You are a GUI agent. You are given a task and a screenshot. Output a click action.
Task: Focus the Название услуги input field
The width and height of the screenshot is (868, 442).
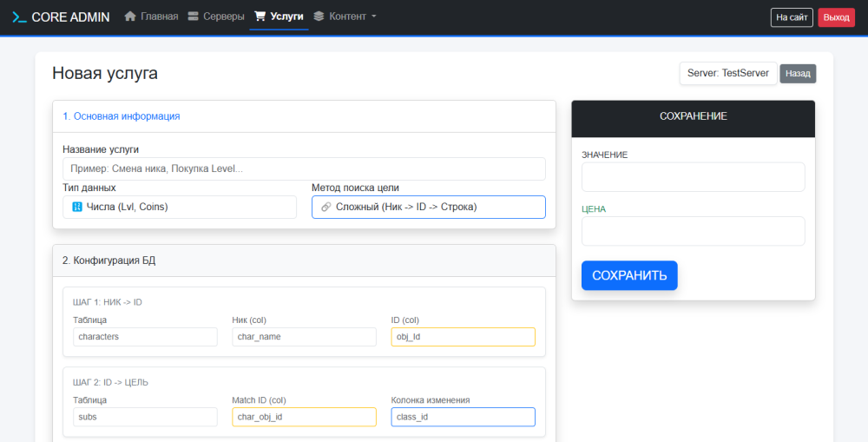coord(304,168)
